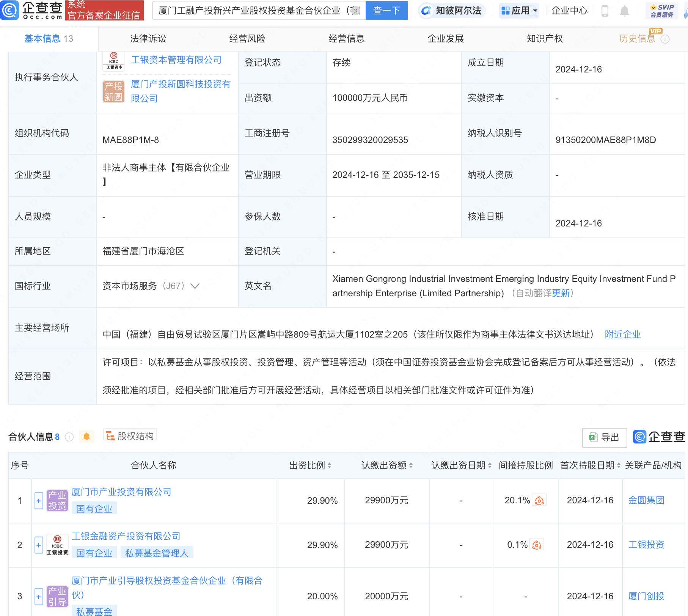Click info icon beside 历史信息
The image size is (688, 616).
coord(665,39)
